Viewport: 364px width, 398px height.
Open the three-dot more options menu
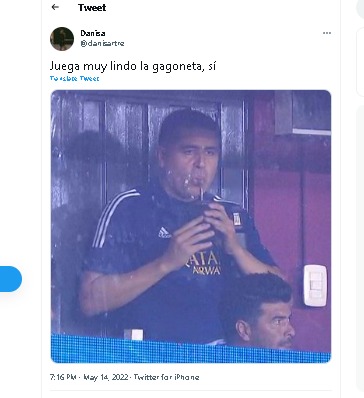[327, 33]
